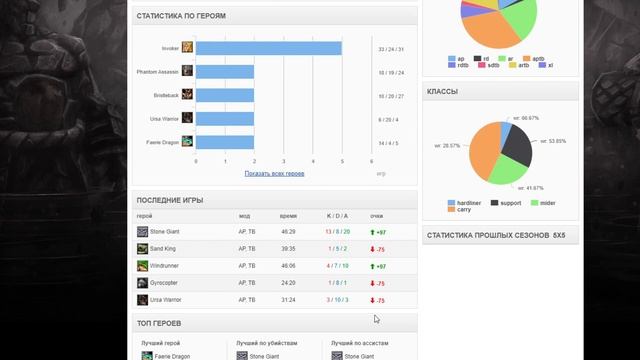Screen dimensions: 640x360
Task: Select the carry legend swatch
Action: [x=451, y=209]
